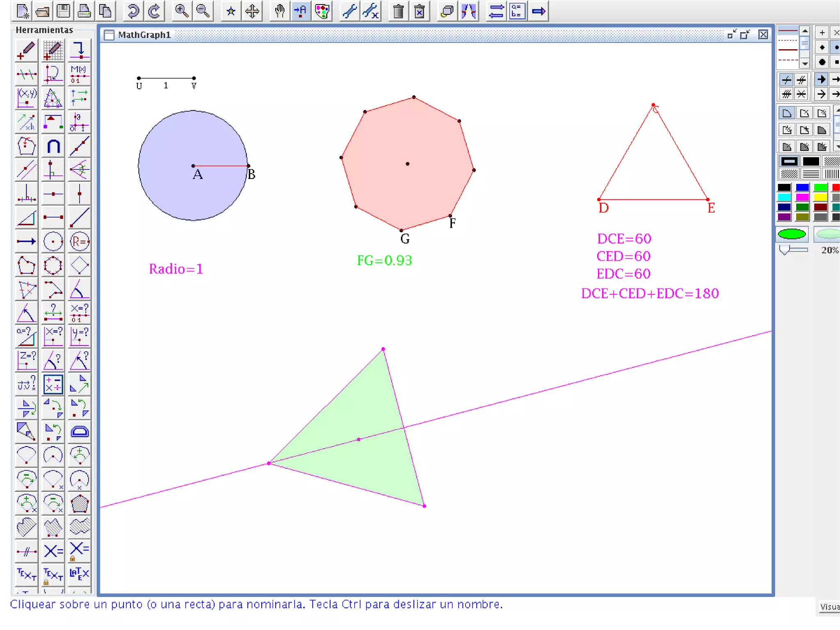Image resolution: width=840 pixels, height=630 pixels.
Task: Click the MathGraph1 window title
Action: tap(144, 35)
